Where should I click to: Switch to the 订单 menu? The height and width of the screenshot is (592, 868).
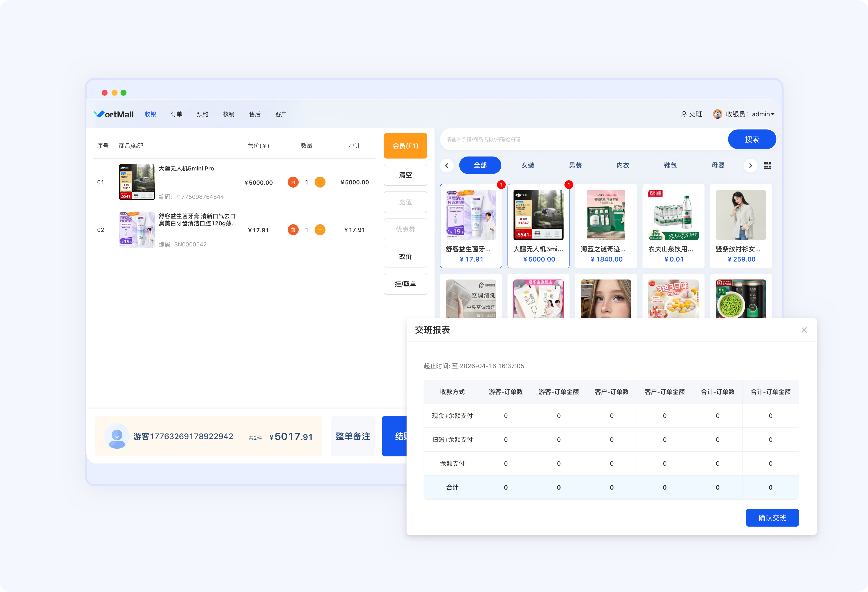[x=176, y=114]
